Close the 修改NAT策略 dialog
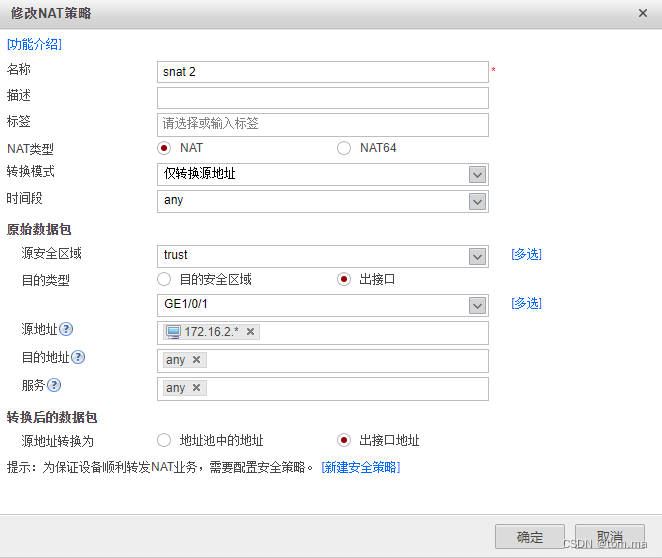662x558 pixels. (x=643, y=13)
